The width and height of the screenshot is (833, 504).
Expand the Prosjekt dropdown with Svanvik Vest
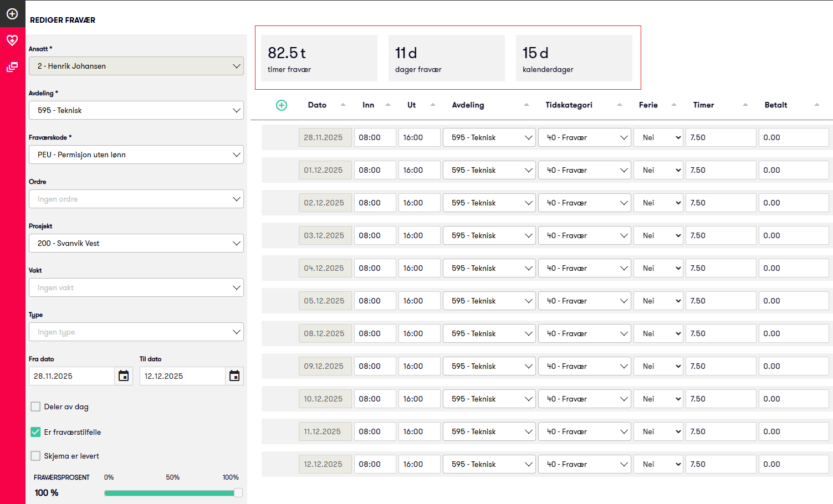(x=136, y=243)
